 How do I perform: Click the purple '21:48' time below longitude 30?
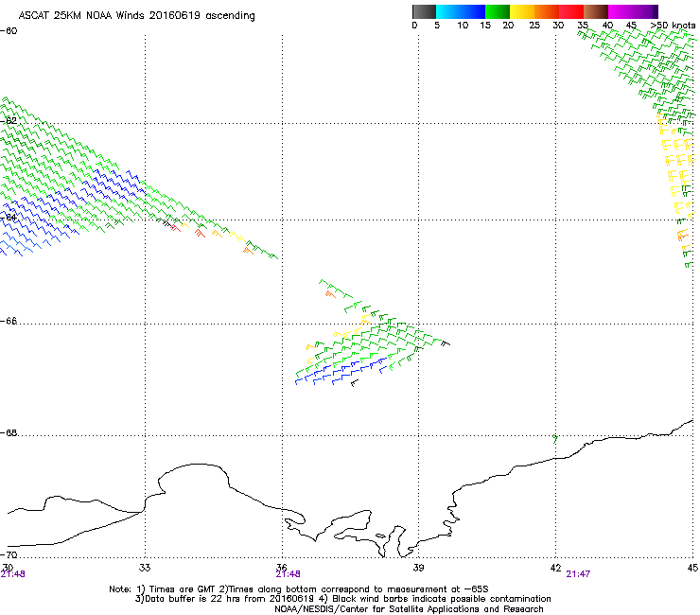click(x=12, y=574)
